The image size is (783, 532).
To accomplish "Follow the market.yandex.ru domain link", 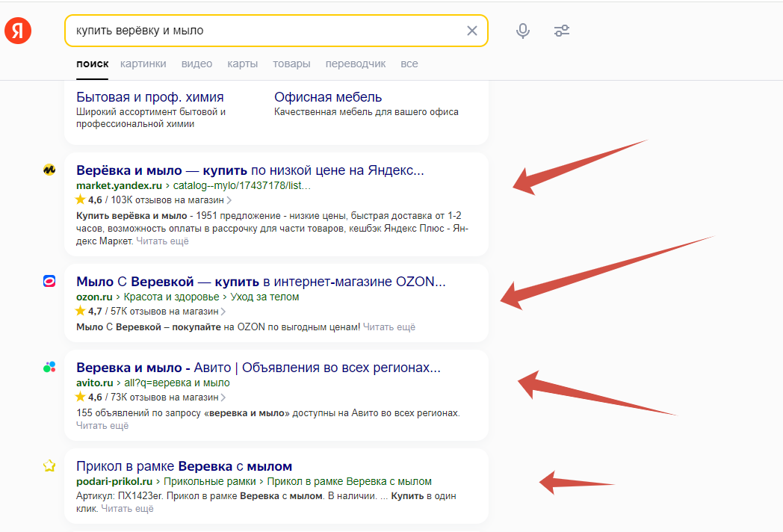I will pyautogui.click(x=119, y=185).
